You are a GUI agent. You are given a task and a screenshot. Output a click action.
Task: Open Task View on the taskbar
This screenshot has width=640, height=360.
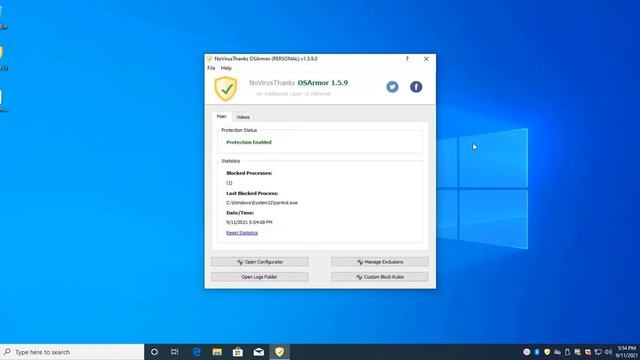click(175, 352)
